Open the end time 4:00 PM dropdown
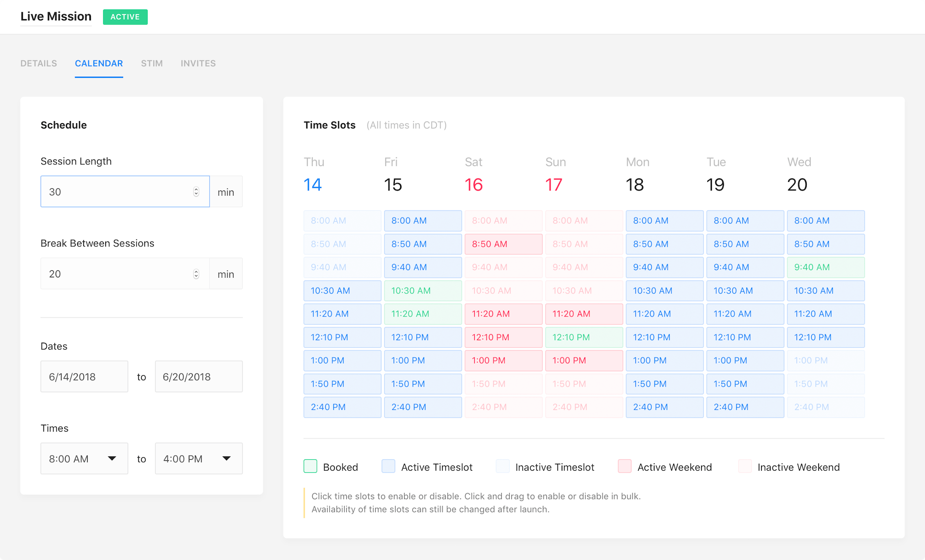The width and height of the screenshot is (925, 560). 199,458
